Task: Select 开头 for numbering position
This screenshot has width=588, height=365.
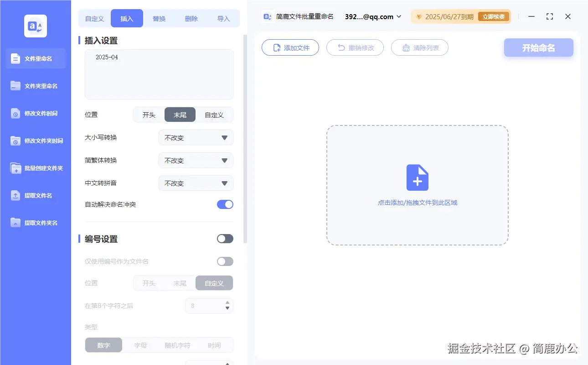Action: click(x=149, y=283)
